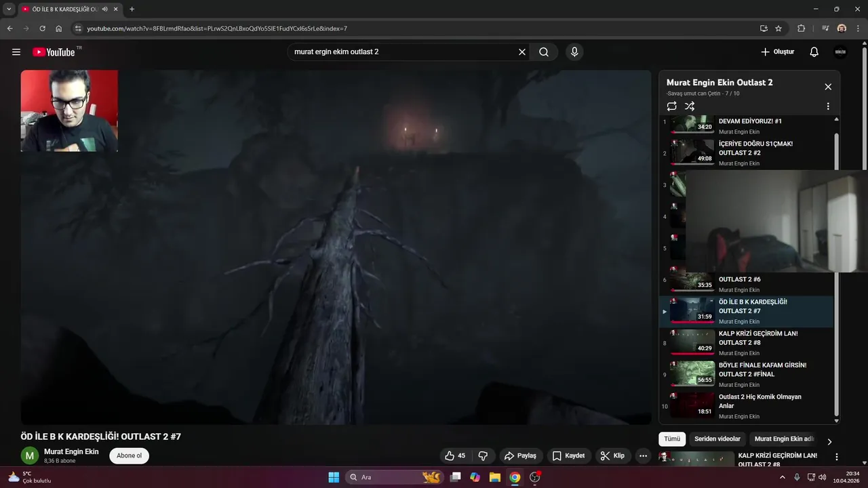
Task: Open a new browser tab
Action: click(x=132, y=9)
